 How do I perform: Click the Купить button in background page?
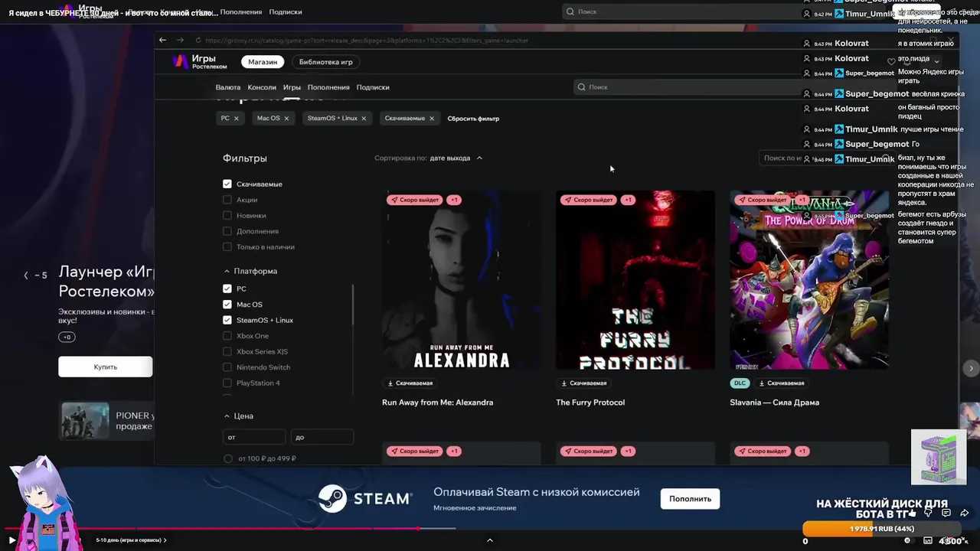coord(106,367)
